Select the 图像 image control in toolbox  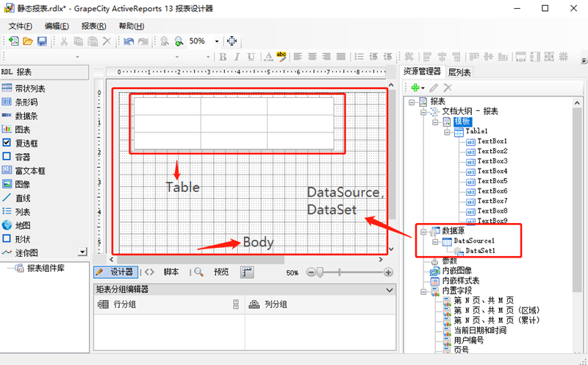(22, 184)
